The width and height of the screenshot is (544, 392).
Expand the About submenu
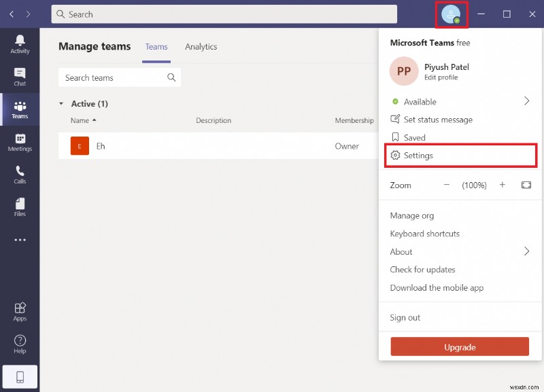coord(528,251)
